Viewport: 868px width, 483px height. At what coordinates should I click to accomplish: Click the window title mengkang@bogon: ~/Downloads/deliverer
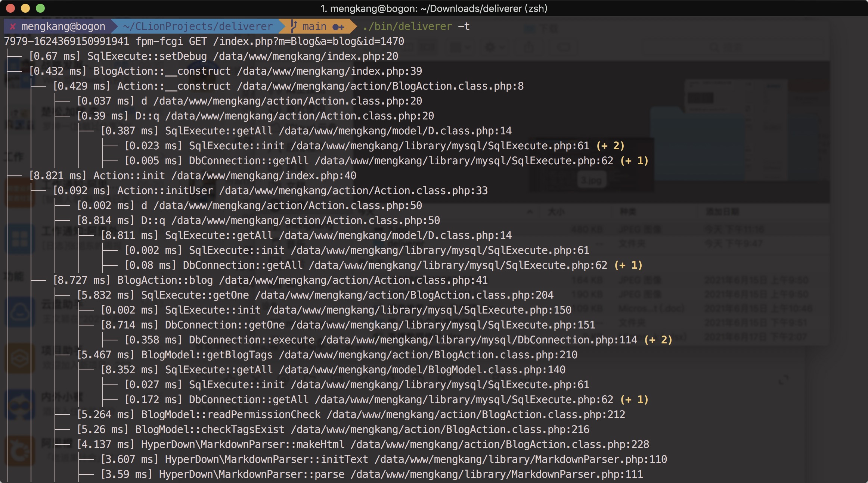pyautogui.click(x=434, y=8)
